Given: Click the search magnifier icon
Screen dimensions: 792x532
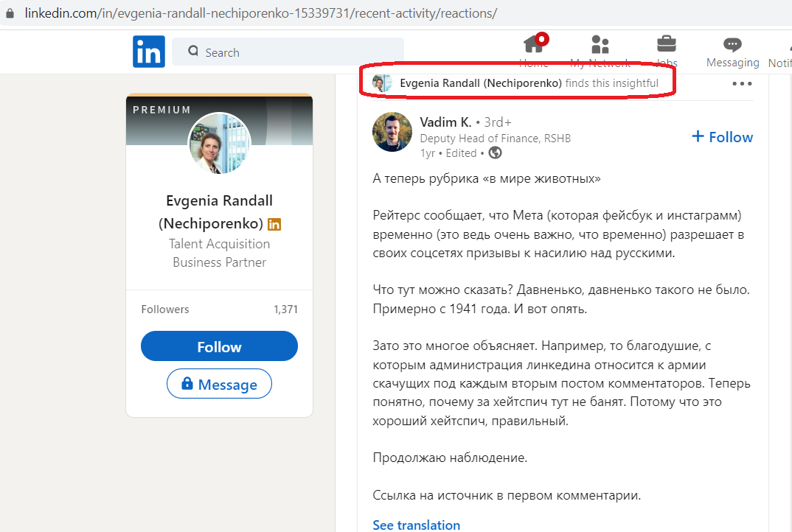Looking at the screenshot, I should click(x=193, y=51).
